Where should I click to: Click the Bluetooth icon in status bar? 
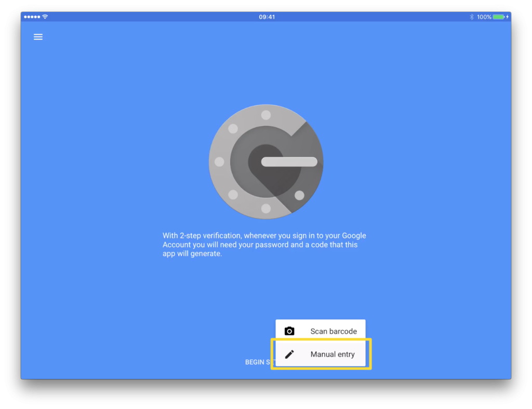(x=471, y=17)
